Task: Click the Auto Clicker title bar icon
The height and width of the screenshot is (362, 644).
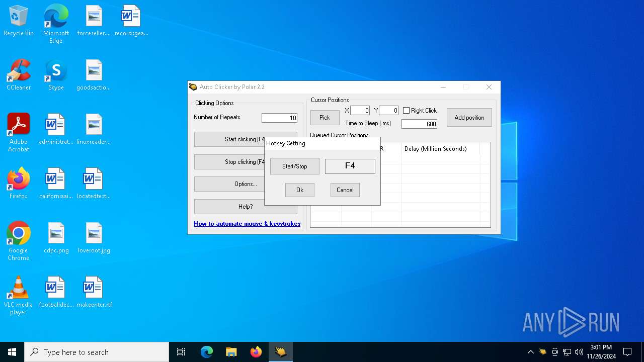Action: 193,87
